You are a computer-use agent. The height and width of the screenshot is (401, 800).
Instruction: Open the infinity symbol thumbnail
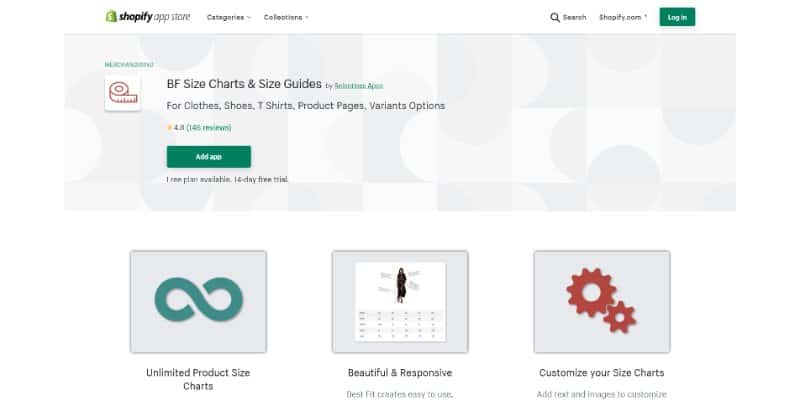pos(198,302)
